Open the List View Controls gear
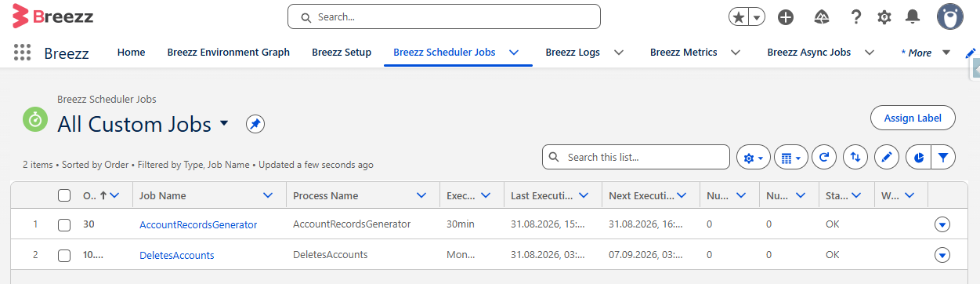 [754, 157]
